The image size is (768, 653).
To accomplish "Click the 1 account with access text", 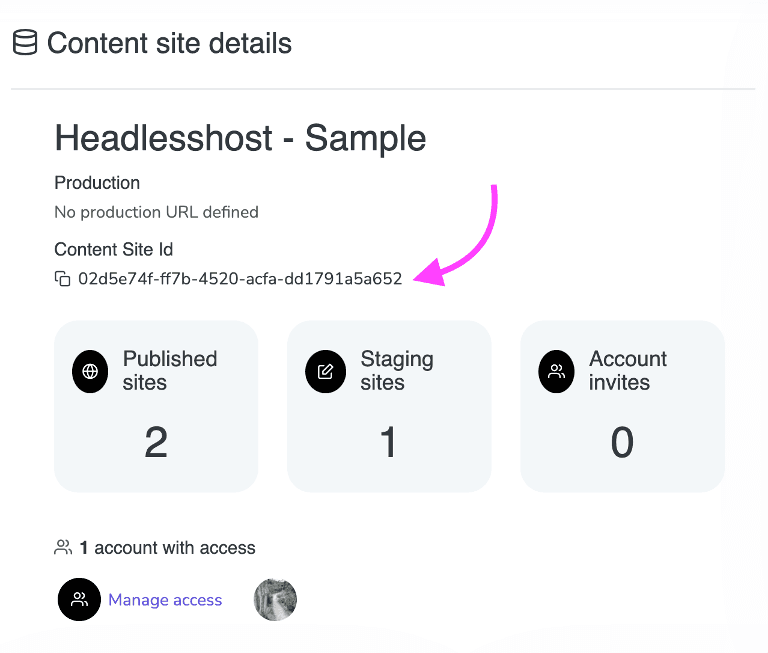I will [x=167, y=548].
